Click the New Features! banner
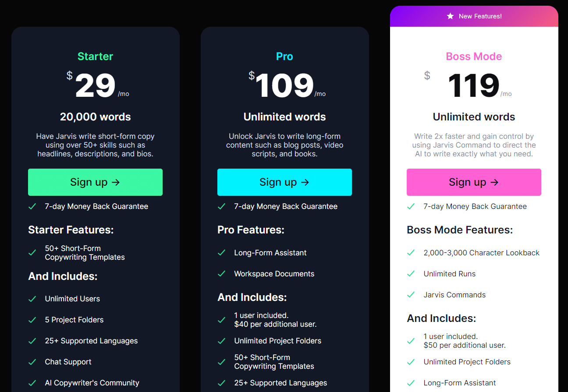568x392 pixels. pos(474,16)
